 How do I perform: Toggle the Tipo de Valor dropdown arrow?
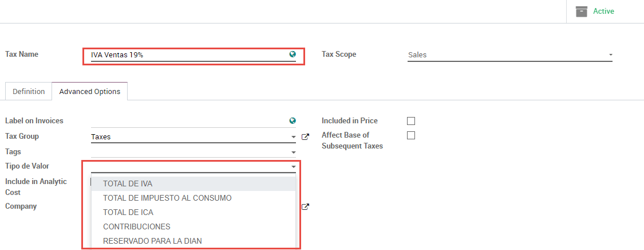[293, 167]
